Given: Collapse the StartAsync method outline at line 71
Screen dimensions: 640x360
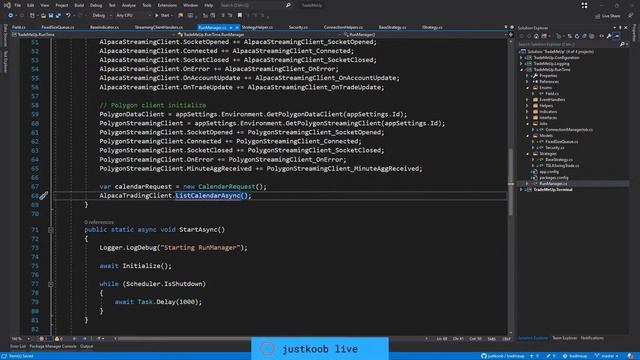Looking at the screenshot, I should [x=51, y=230].
